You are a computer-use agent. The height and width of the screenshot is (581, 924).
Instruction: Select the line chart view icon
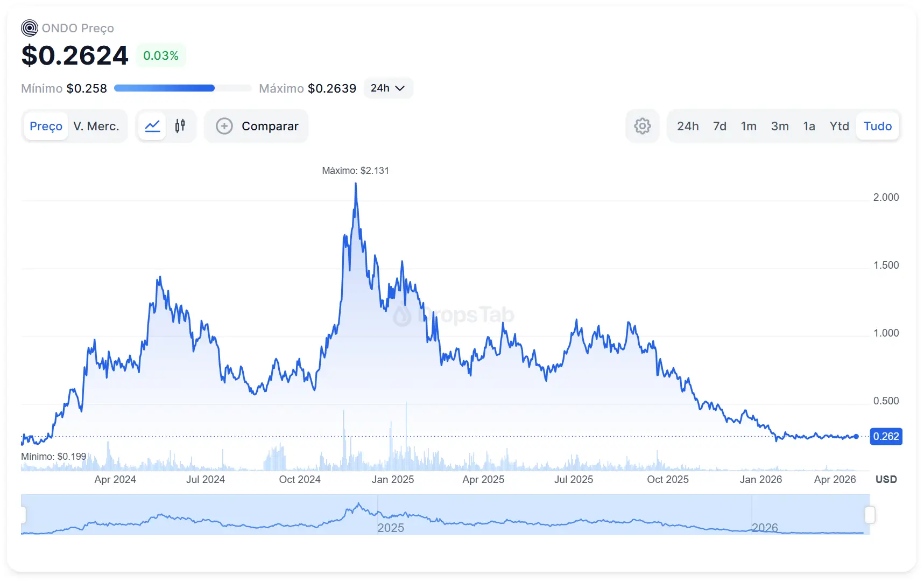pos(152,126)
